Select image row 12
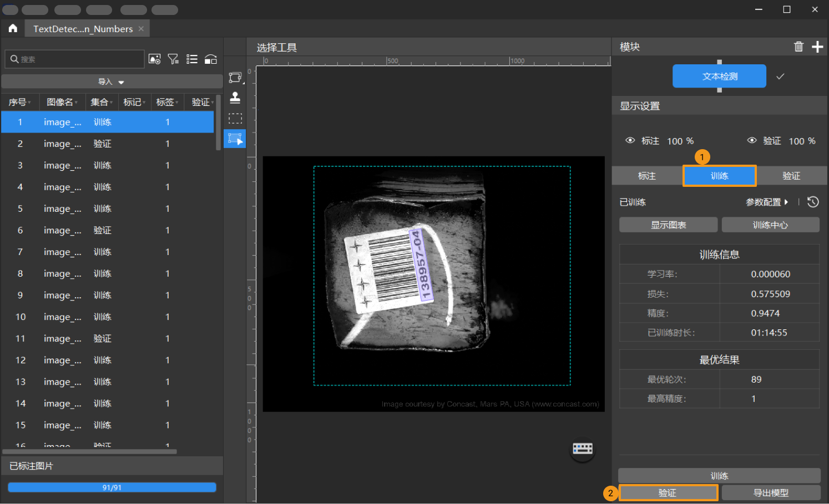 pos(108,360)
